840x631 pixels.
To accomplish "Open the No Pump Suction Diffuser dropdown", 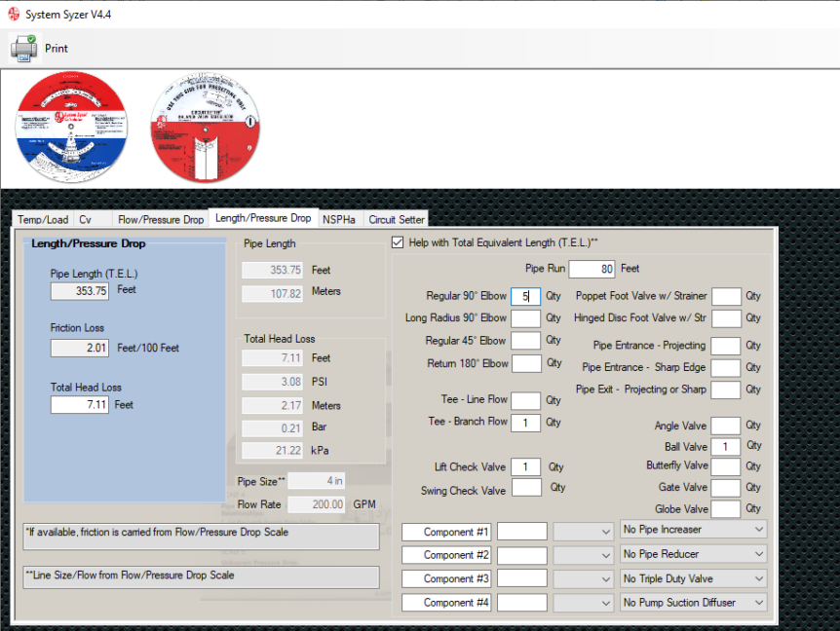I will 693,603.
